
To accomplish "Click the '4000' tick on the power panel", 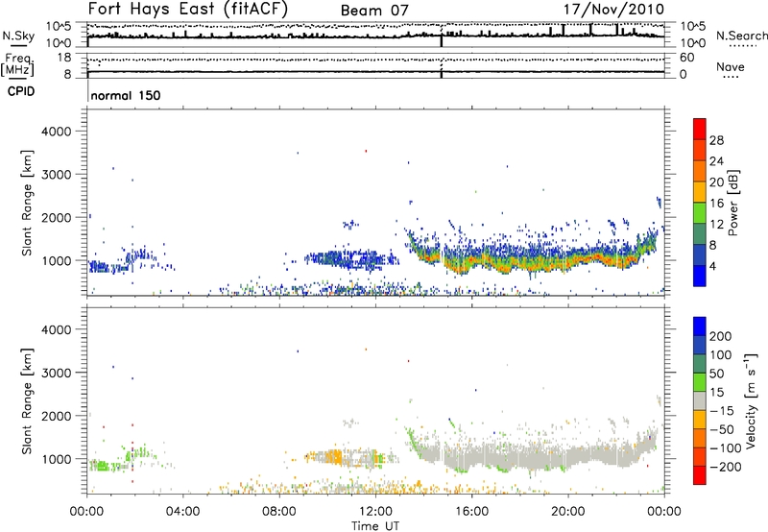I will point(56,132).
